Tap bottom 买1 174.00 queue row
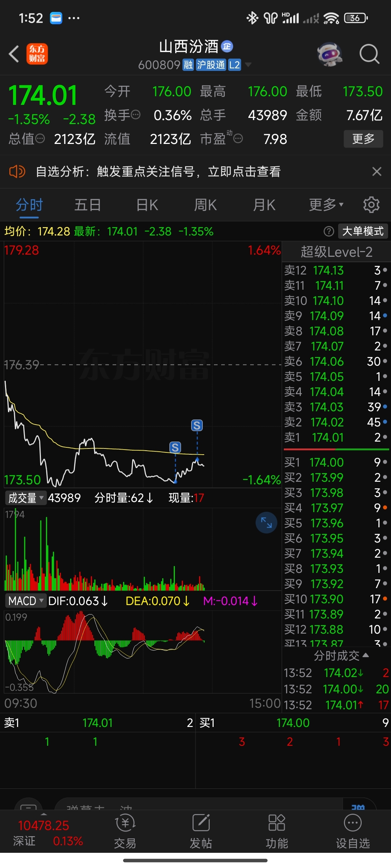This screenshot has height=868, width=391. [x=294, y=723]
